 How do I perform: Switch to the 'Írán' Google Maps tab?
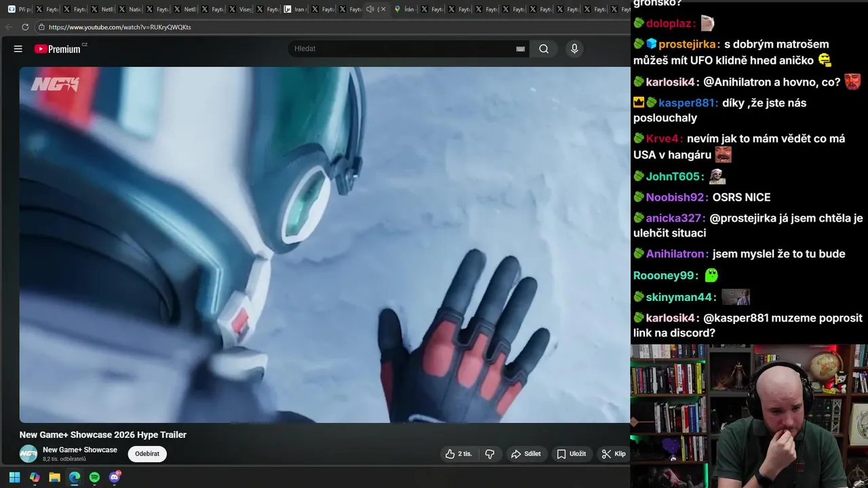coord(405,9)
